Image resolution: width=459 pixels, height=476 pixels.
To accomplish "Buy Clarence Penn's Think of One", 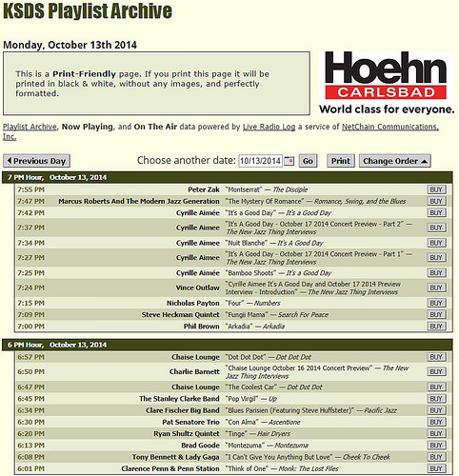I will (436, 468).
